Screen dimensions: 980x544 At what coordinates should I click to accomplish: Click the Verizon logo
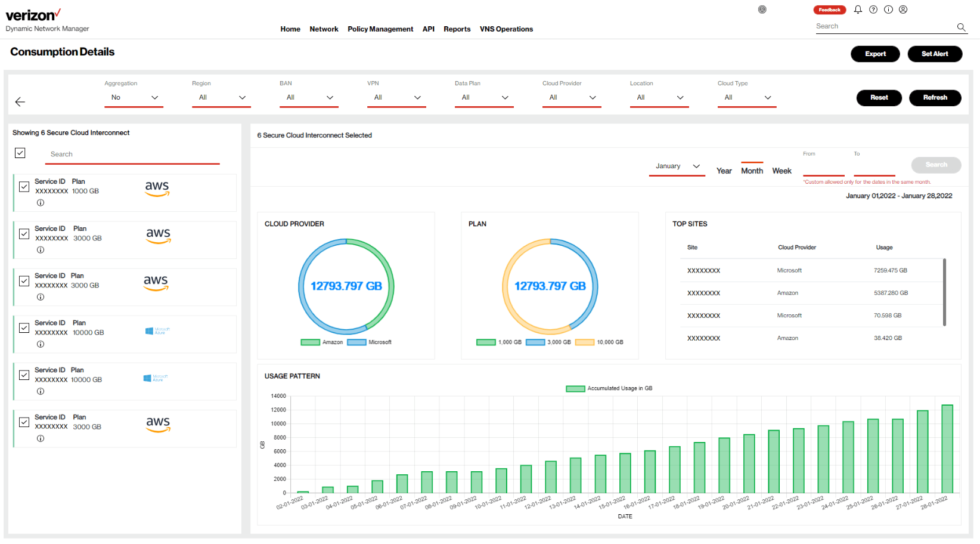(x=33, y=15)
